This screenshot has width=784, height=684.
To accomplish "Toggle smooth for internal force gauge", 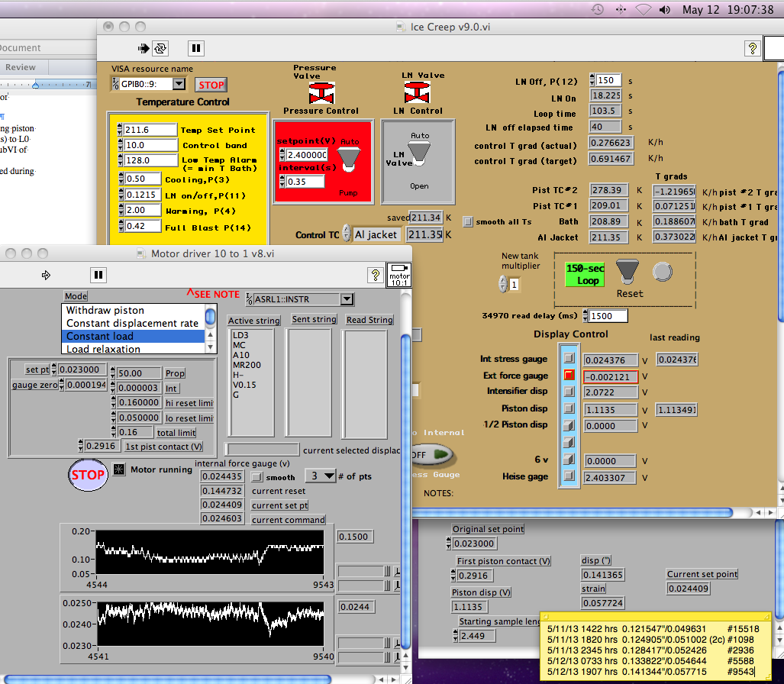I will (x=257, y=477).
